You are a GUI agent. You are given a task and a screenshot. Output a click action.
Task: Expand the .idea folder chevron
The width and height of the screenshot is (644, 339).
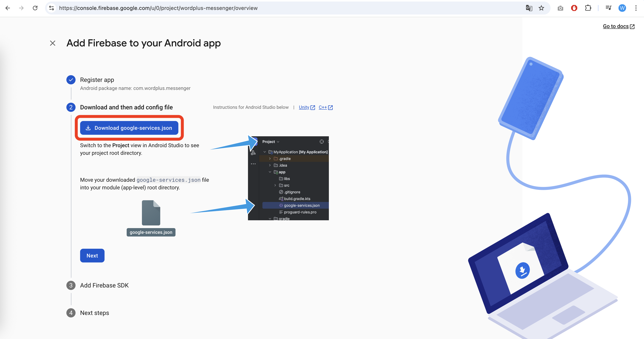pyautogui.click(x=270, y=165)
